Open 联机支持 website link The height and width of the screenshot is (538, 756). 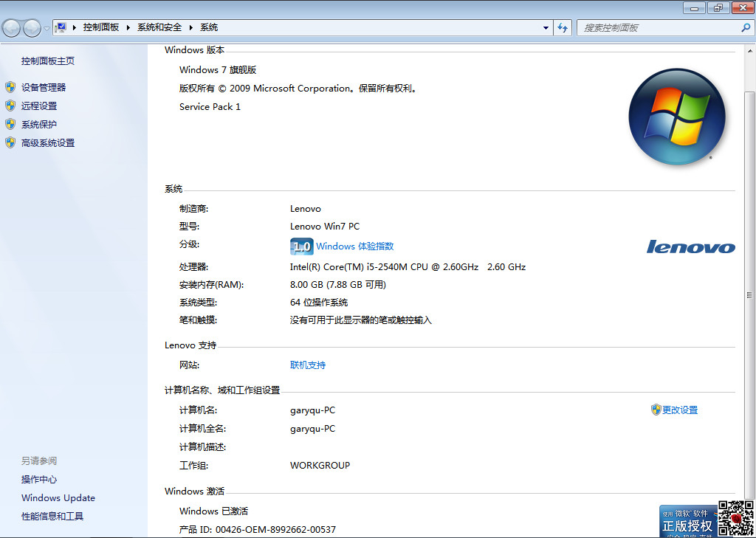(308, 365)
